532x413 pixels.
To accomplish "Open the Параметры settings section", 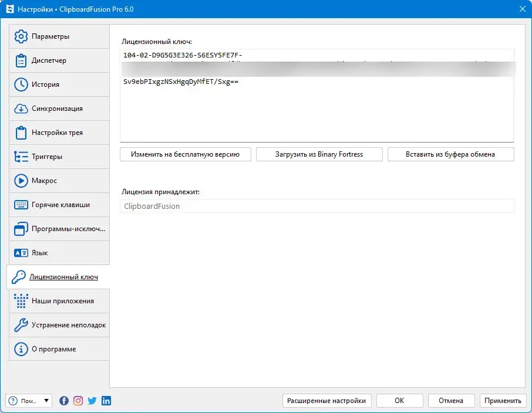I will point(59,36).
